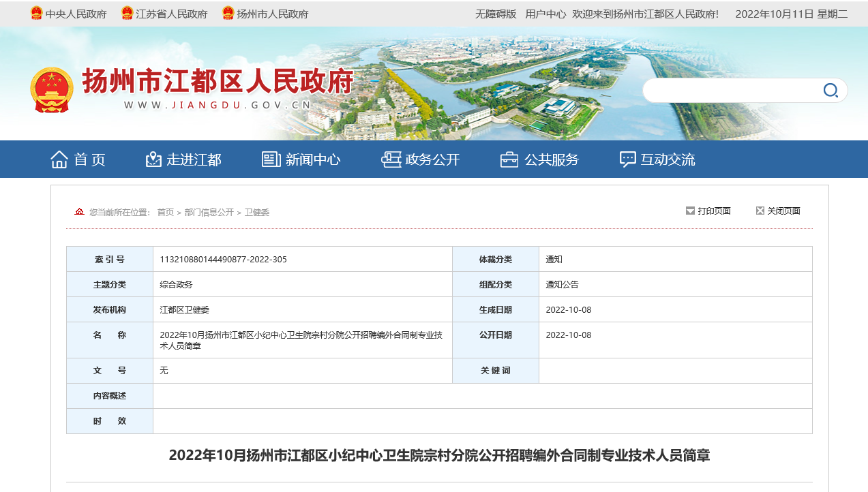Visit 扬州市人民政府 link
Screen dimensions: 868x492
[272, 14]
